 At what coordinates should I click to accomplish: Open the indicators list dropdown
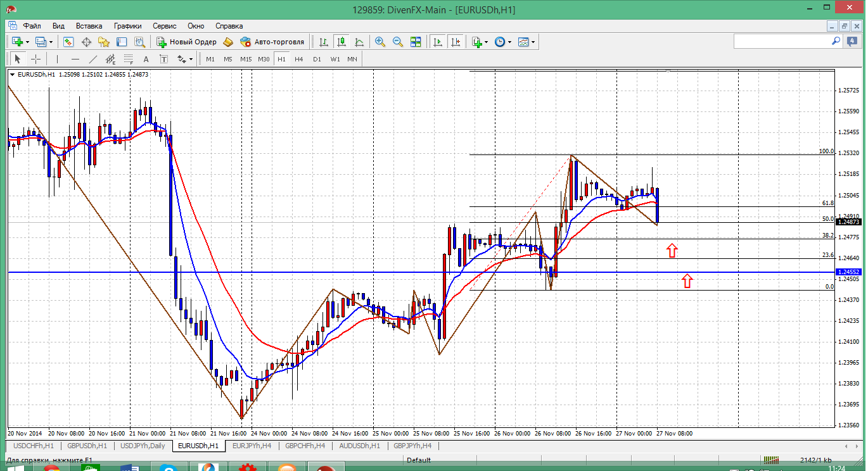480,42
